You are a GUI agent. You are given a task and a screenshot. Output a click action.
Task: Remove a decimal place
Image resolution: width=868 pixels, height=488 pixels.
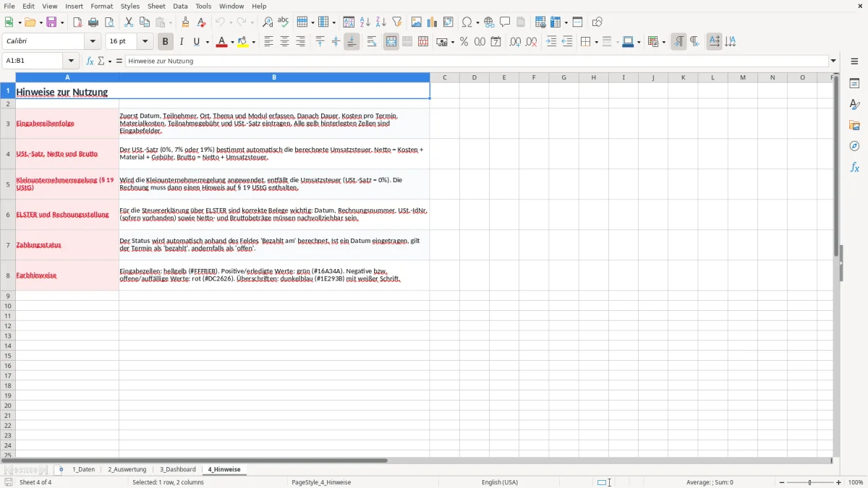point(531,42)
